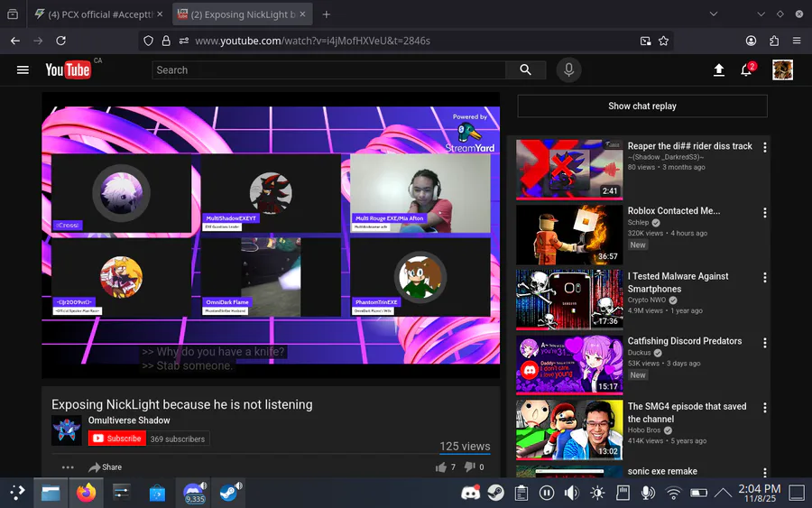Image resolution: width=812 pixels, height=508 pixels.
Task: Open the Firefox extensions puzzle icon
Action: pos(774,41)
